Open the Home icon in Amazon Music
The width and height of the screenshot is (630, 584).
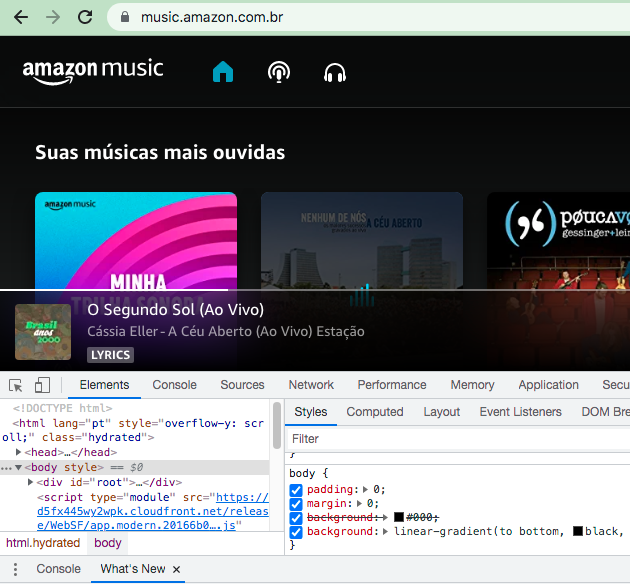coord(223,72)
